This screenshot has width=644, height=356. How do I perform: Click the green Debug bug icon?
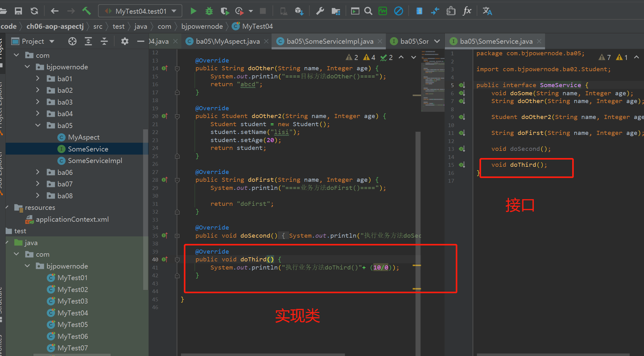(x=209, y=11)
